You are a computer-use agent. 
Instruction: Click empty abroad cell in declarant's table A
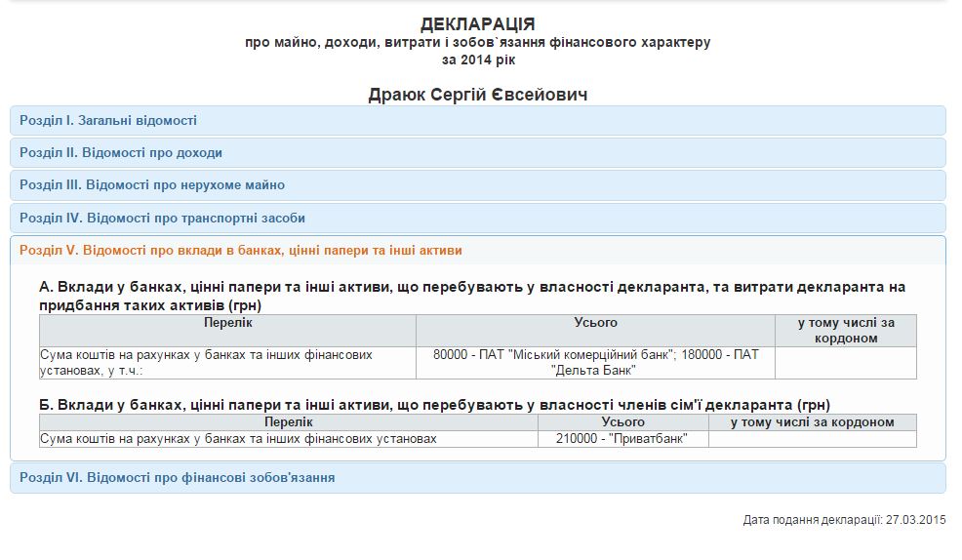point(845,363)
